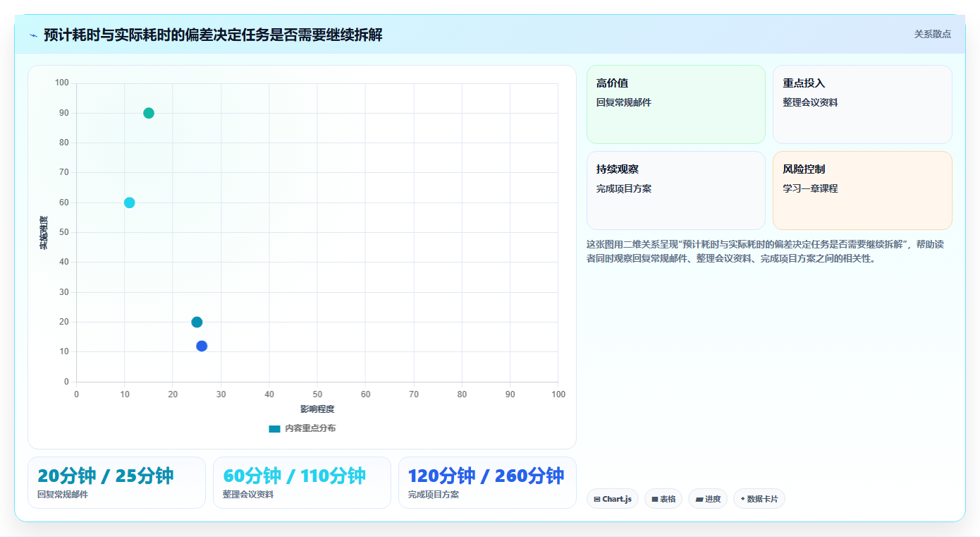Image resolution: width=980 pixels, height=537 pixels.
Task: Click the chart title heading text
Action: point(213,35)
